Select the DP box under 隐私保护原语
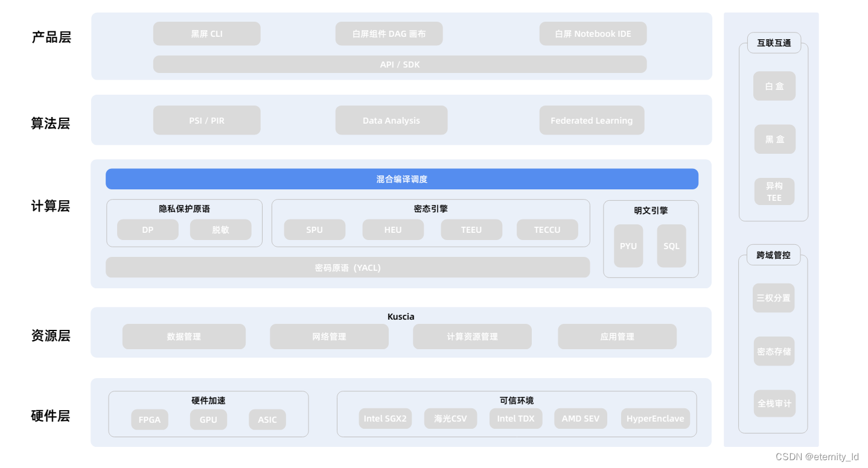The image size is (868, 468). click(x=148, y=230)
